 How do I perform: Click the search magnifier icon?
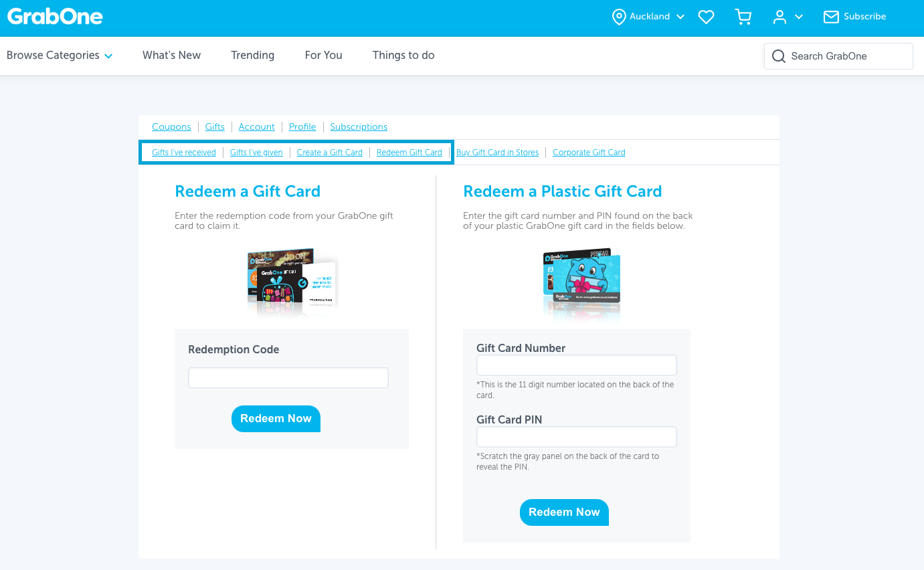click(779, 56)
